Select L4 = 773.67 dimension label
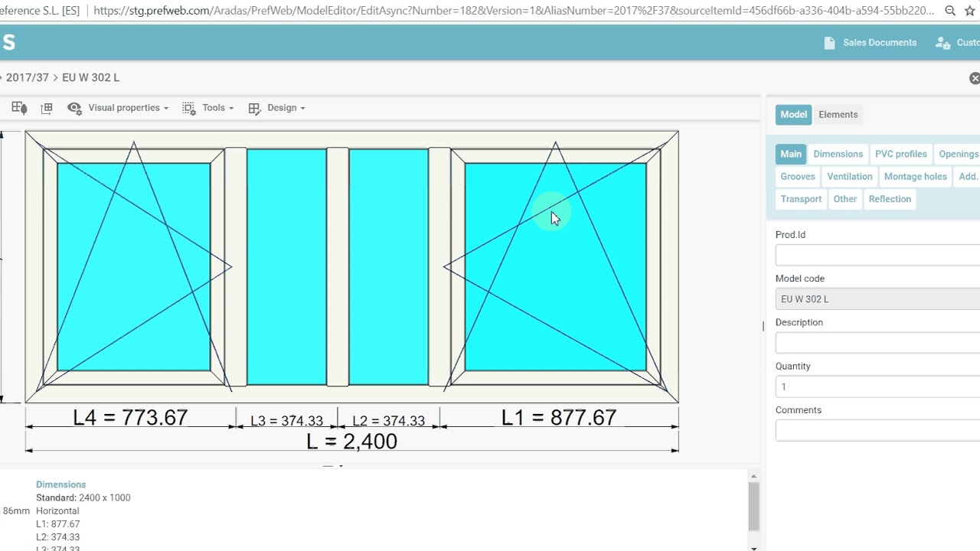This screenshot has height=551, width=980. click(130, 417)
